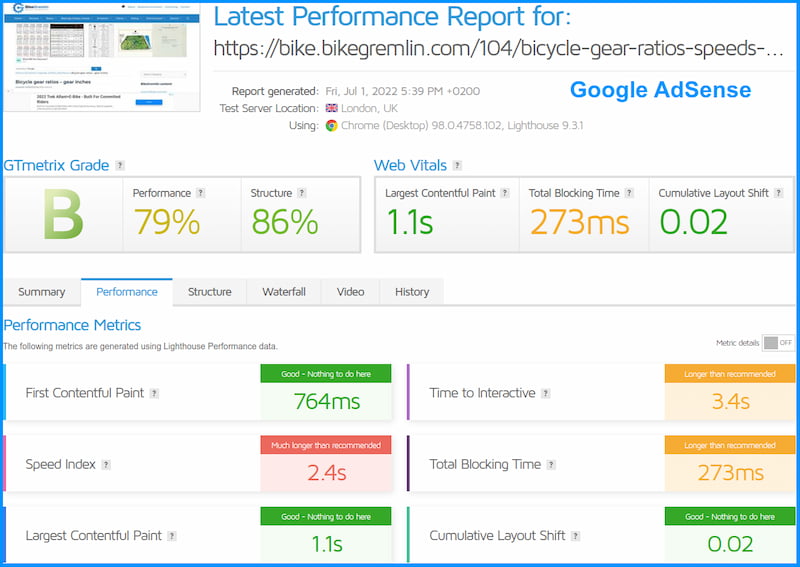Toggle Metric details switch on
Screen dimensions: 800x567
[x=778, y=343]
